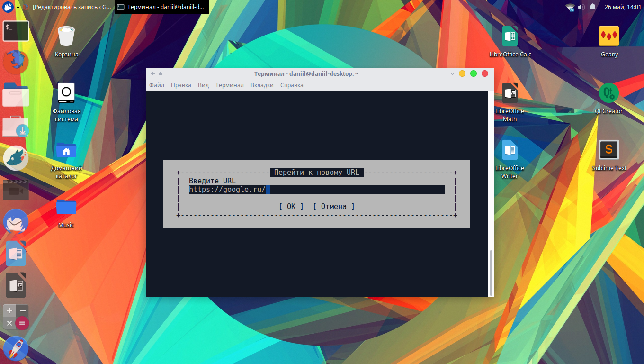Open the Терминал menu
Image resolution: width=644 pixels, height=364 pixels.
[229, 85]
